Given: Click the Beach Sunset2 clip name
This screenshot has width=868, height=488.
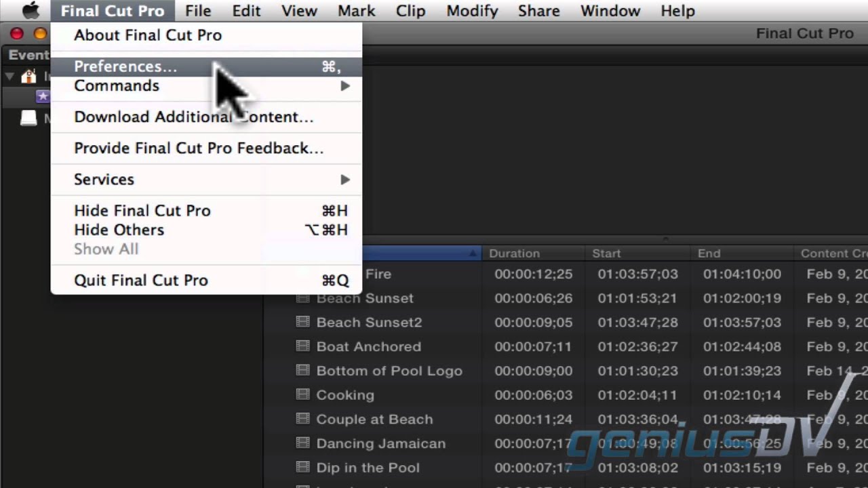Looking at the screenshot, I should [x=370, y=323].
